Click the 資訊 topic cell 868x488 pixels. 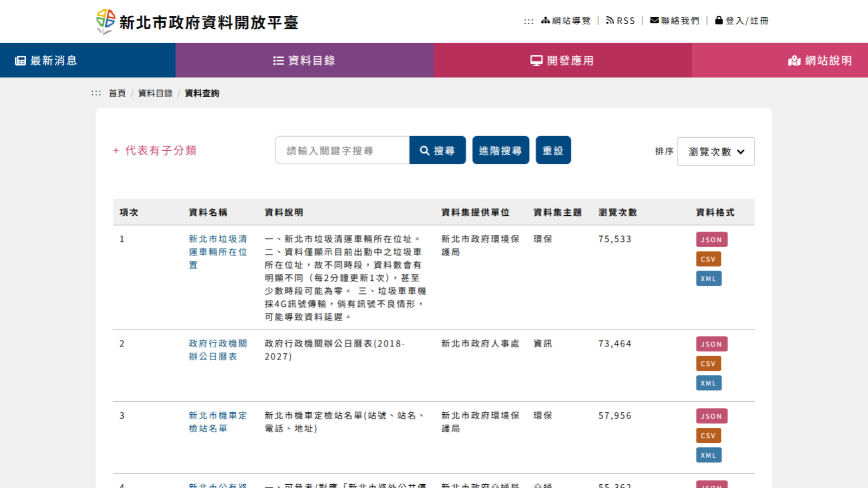[542, 344]
